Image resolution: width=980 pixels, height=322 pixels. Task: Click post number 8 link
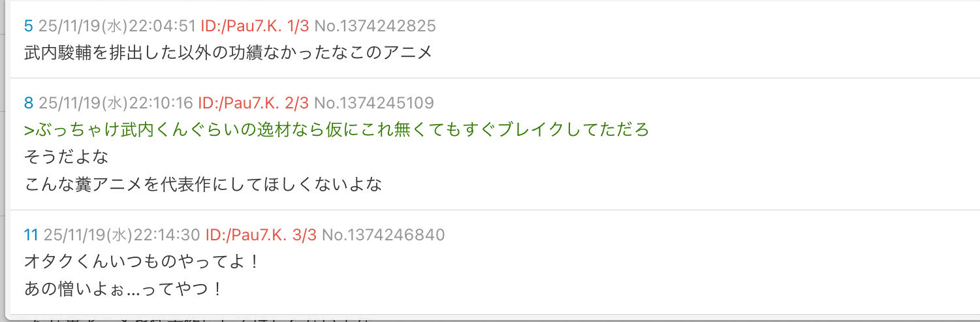tap(28, 103)
